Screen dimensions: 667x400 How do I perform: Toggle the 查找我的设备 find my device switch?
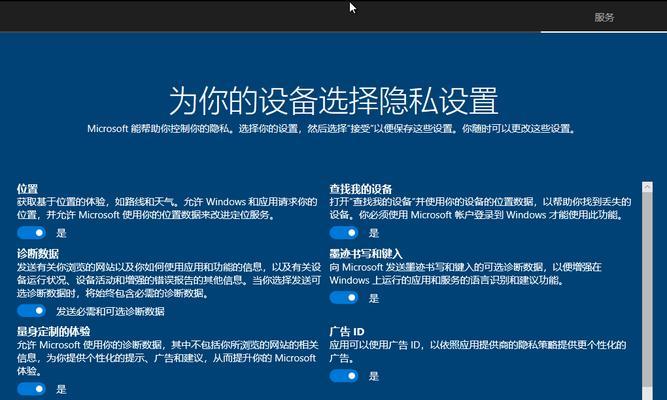click(x=344, y=233)
